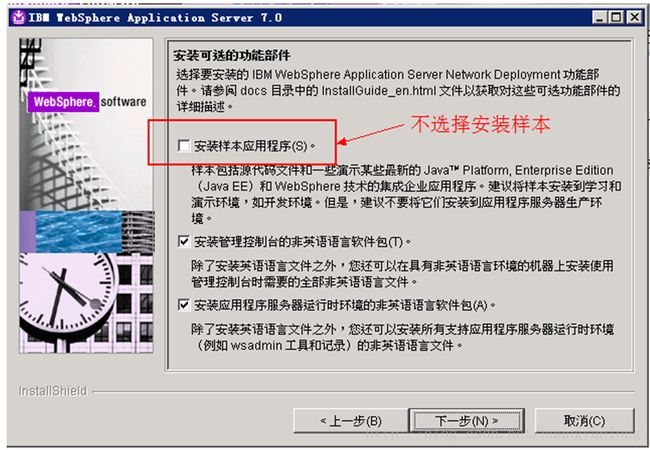Minimize the WebSphere installer window
Viewport: 650px width, 450px height.
(x=599, y=18)
